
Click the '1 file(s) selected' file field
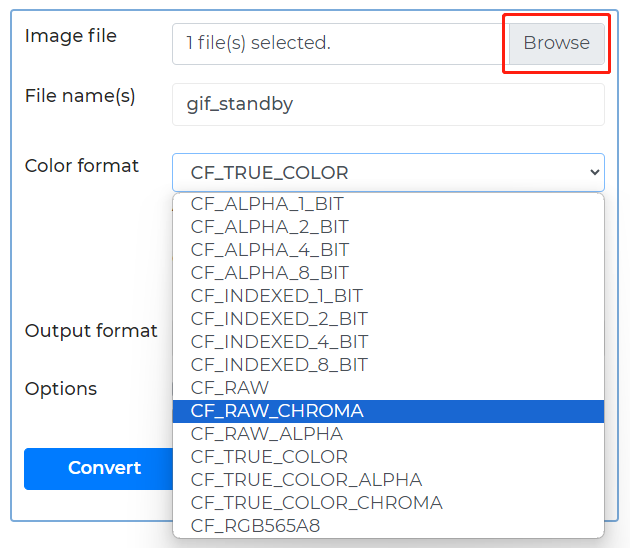[340, 43]
